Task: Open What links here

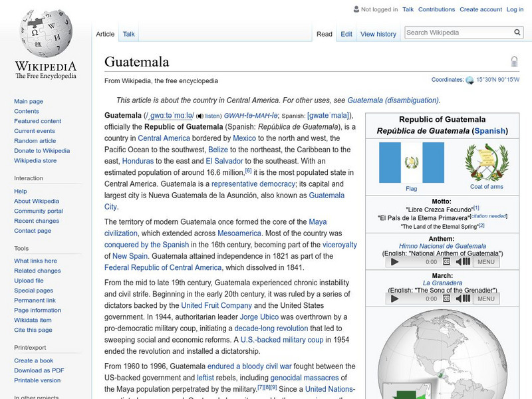Action: point(35,261)
